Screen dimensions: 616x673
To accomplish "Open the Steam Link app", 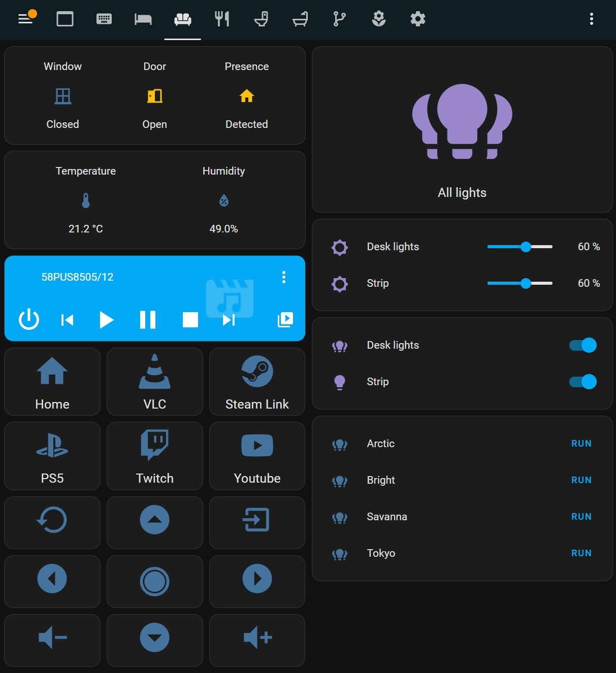I will 257,382.
